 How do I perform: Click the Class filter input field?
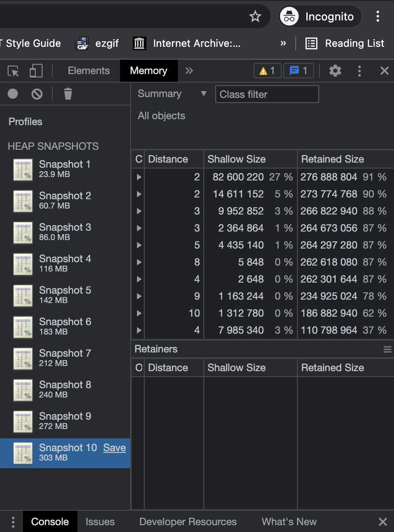pyautogui.click(x=267, y=94)
